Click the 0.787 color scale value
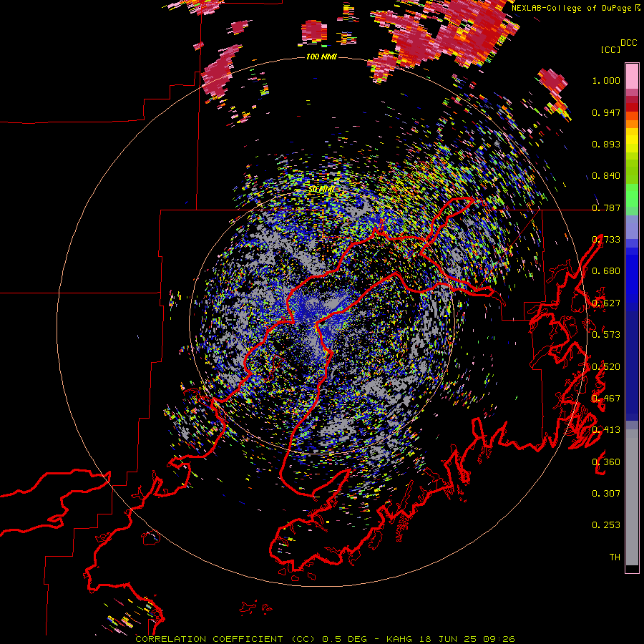Viewport: 644px width, 644px height. coord(606,208)
